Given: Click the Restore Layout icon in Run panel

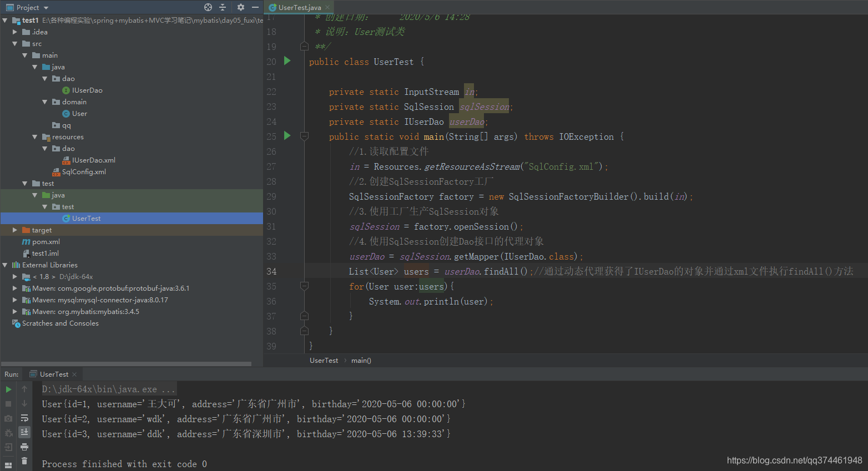Looking at the screenshot, I should pos(8,465).
